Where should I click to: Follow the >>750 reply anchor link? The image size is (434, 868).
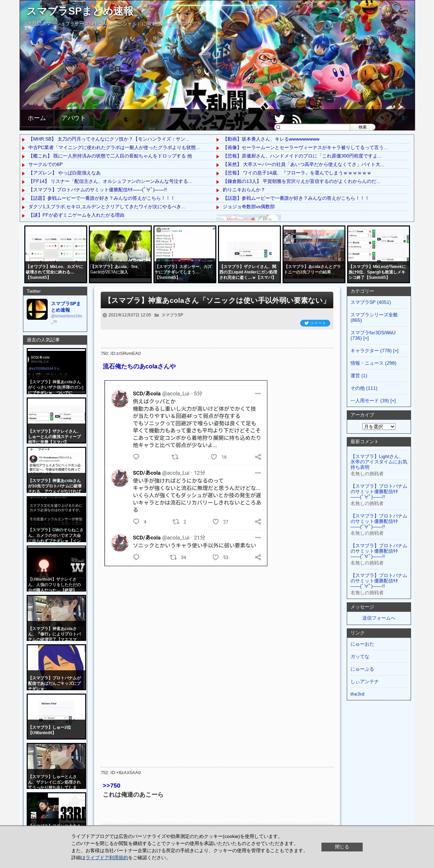click(112, 786)
